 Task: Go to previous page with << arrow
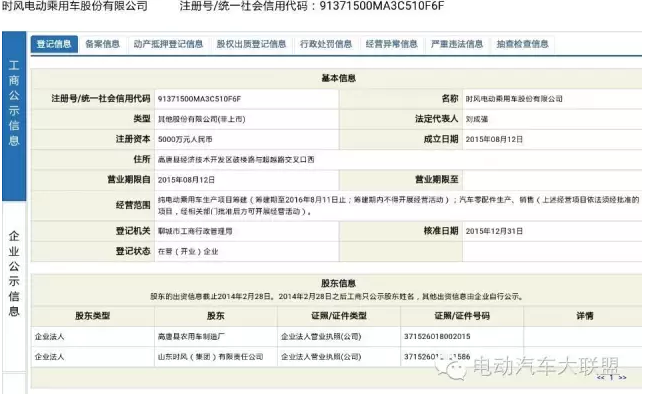[601, 377]
